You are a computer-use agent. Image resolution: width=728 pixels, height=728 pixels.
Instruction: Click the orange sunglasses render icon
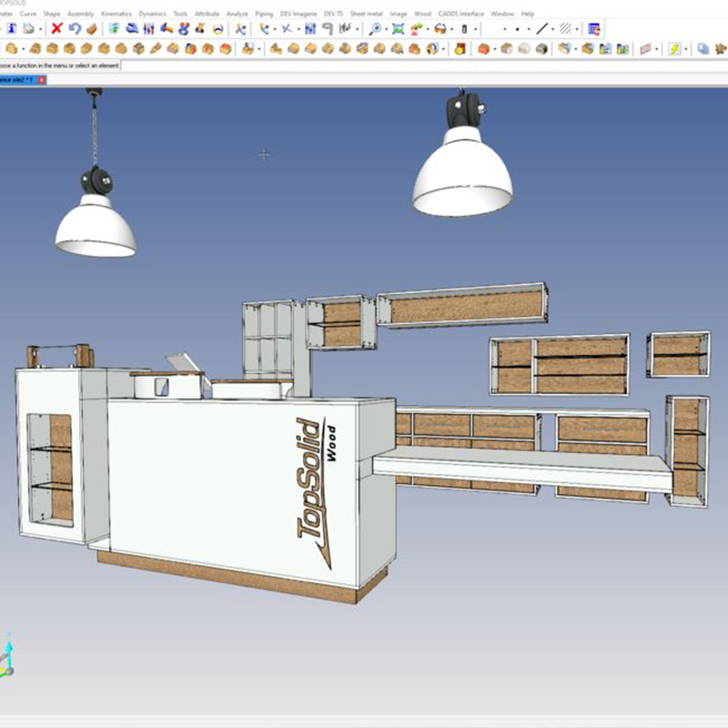click(440, 29)
